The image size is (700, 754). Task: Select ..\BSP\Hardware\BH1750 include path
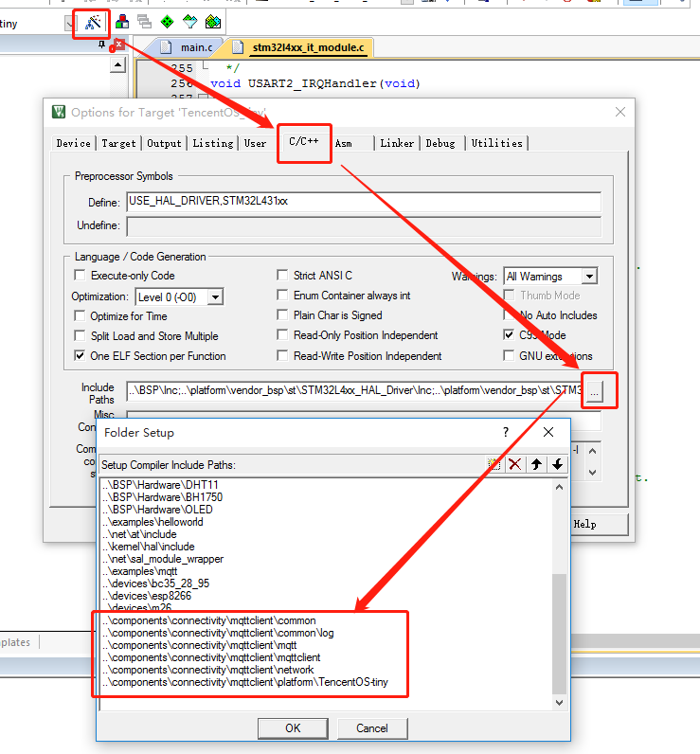pyautogui.click(x=163, y=497)
